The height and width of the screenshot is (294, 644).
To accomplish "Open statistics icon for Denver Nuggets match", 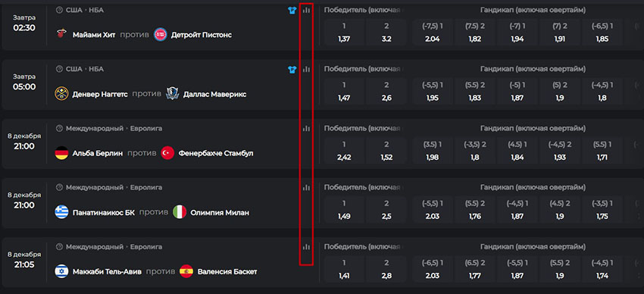I will (306, 70).
